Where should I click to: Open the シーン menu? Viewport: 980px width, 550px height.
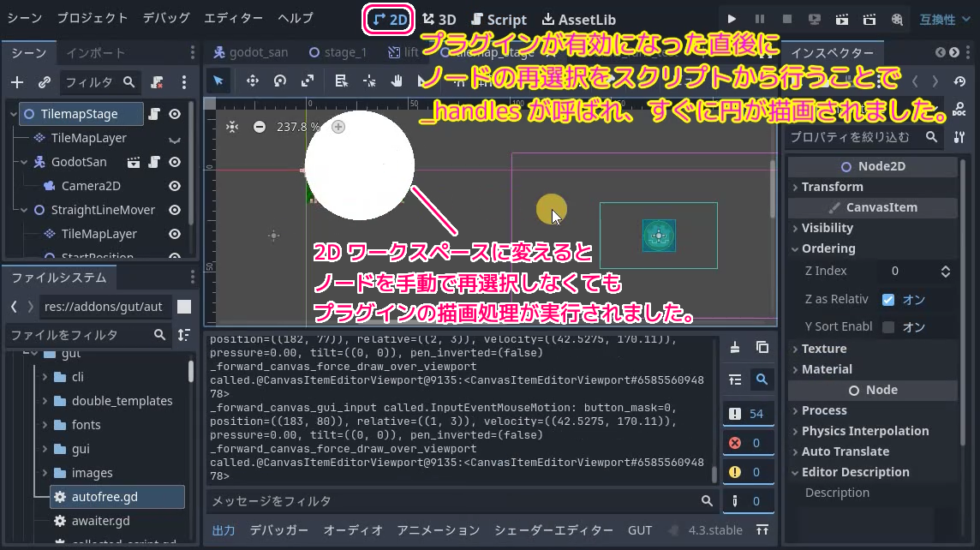point(24,18)
